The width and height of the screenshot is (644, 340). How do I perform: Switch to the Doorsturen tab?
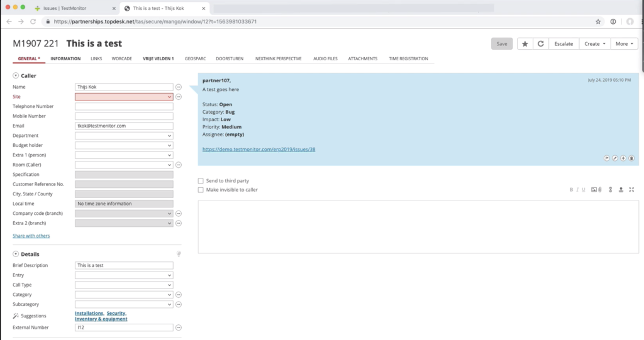pyautogui.click(x=230, y=58)
